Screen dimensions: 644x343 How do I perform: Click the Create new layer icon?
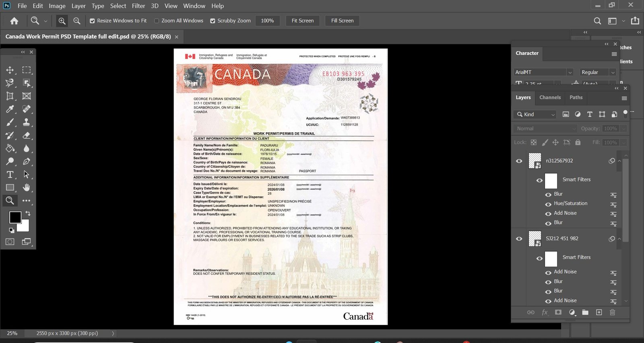[599, 312]
